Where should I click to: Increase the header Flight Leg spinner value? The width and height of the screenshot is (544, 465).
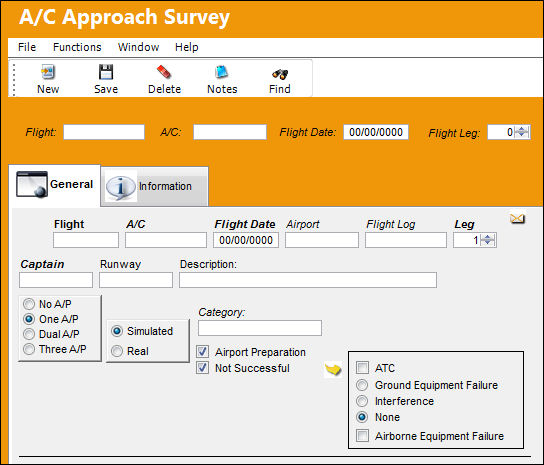521,129
